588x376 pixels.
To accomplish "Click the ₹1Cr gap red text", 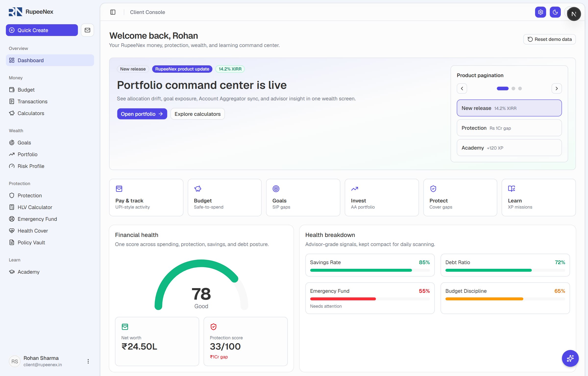I will pyautogui.click(x=219, y=357).
